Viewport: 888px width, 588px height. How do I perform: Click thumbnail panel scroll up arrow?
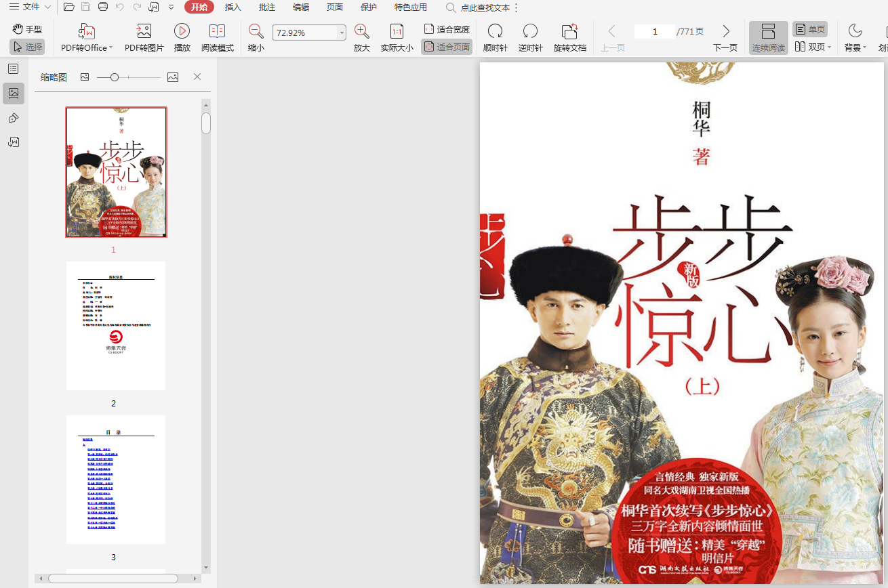206,104
